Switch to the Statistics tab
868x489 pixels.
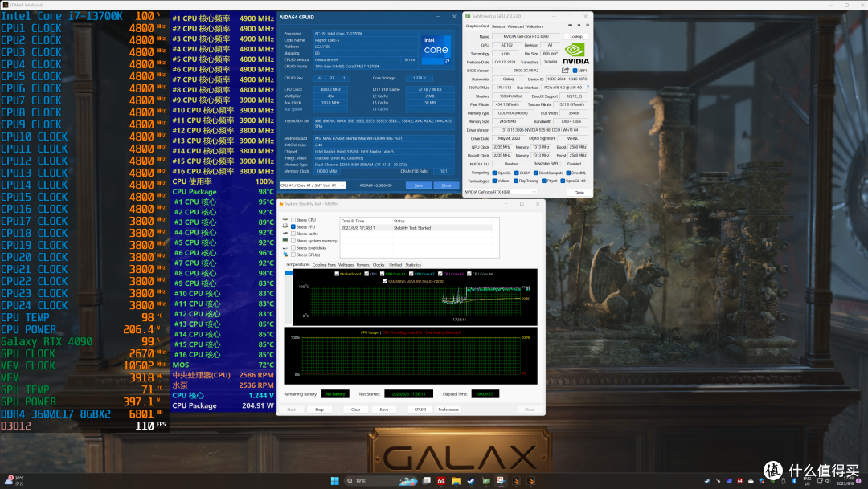pyautogui.click(x=413, y=265)
